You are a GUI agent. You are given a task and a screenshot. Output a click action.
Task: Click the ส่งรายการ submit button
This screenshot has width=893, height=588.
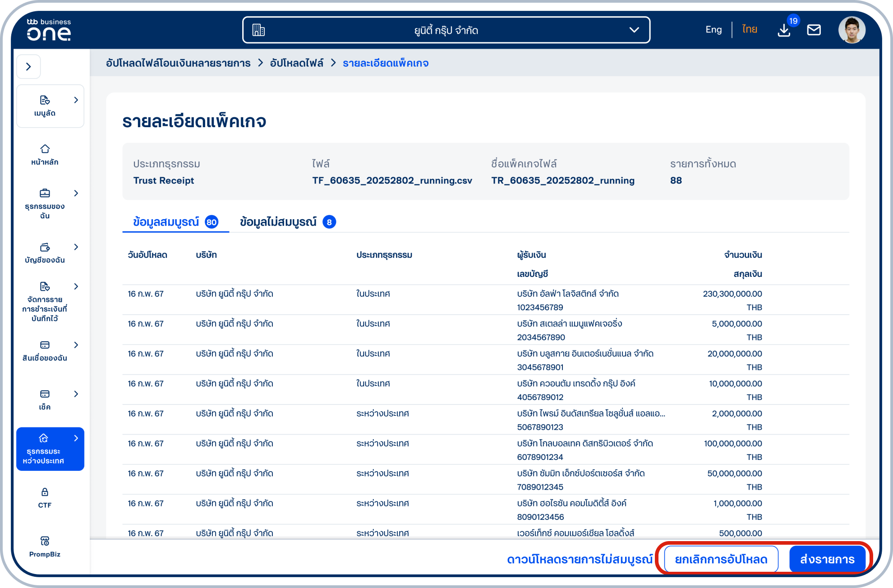(827, 559)
